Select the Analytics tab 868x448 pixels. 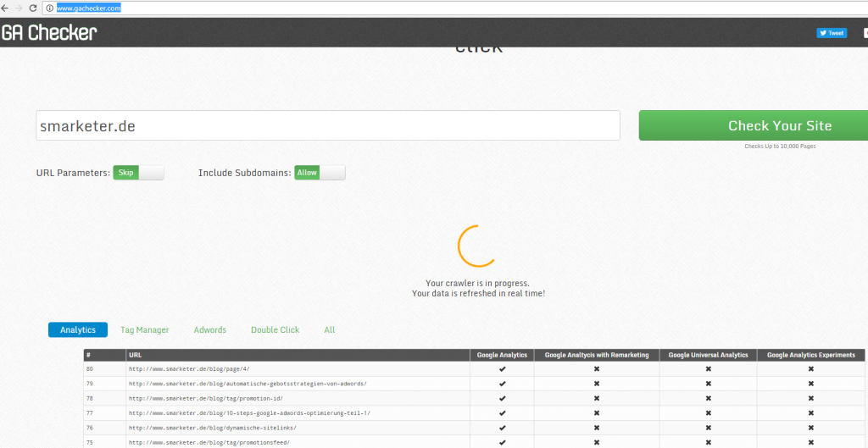(x=78, y=329)
